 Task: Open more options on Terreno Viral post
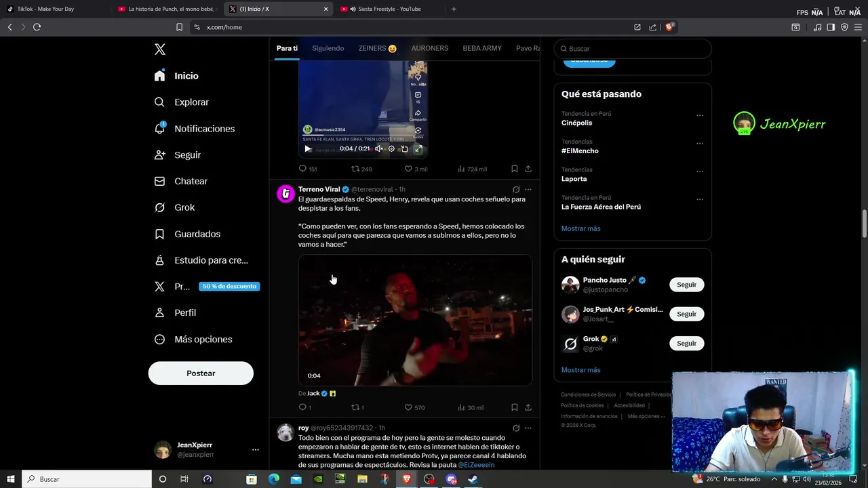tap(528, 190)
